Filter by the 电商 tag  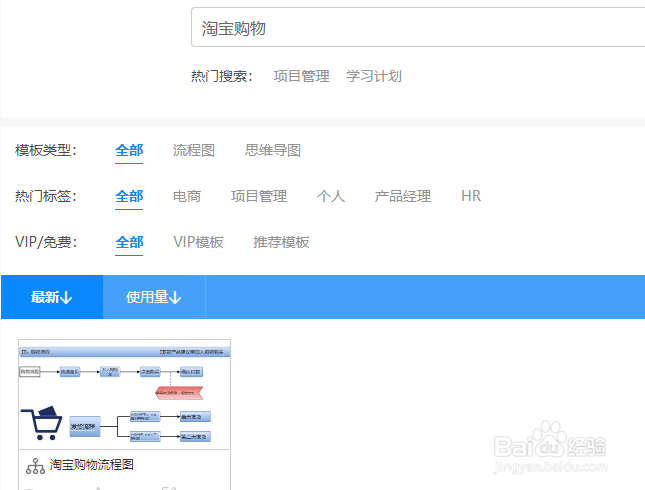[187, 196]
